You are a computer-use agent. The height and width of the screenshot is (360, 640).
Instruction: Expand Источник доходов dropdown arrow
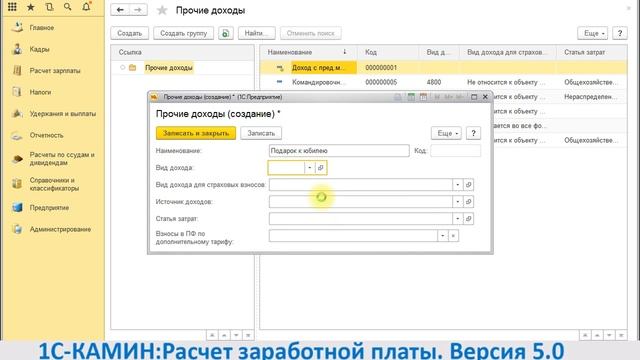(x=458, y=202)
